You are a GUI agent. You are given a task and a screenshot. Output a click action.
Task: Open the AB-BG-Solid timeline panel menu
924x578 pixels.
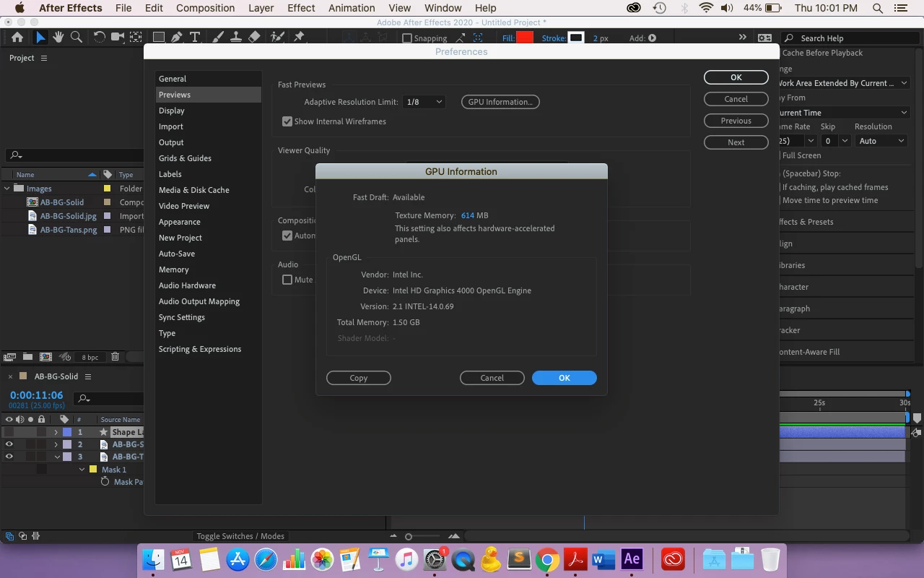tap(88, 376)
